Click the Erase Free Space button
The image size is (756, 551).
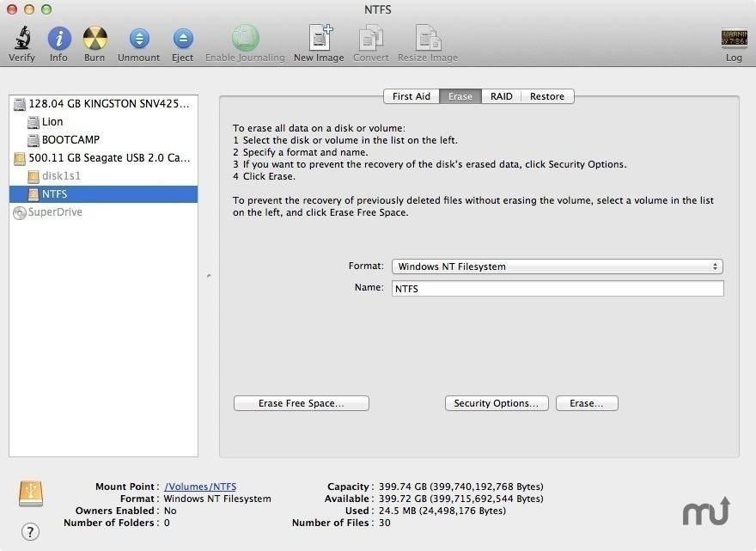(301, 403)
